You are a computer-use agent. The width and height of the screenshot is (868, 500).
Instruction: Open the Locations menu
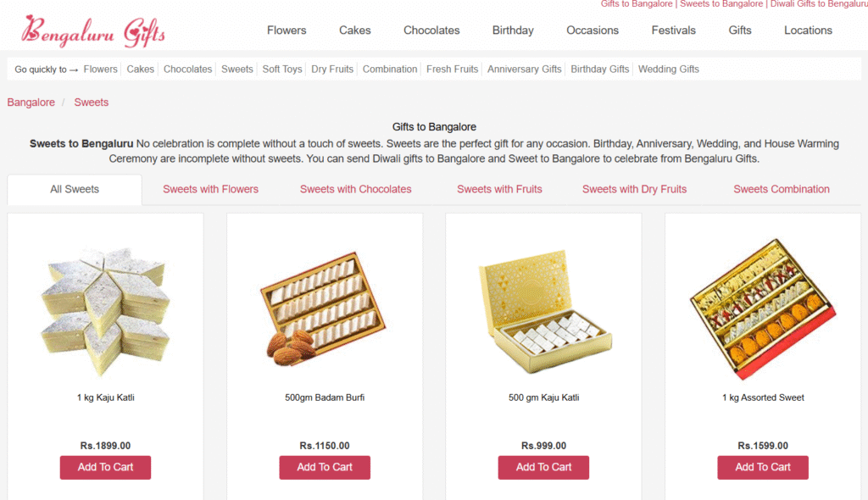coord(808,31)
